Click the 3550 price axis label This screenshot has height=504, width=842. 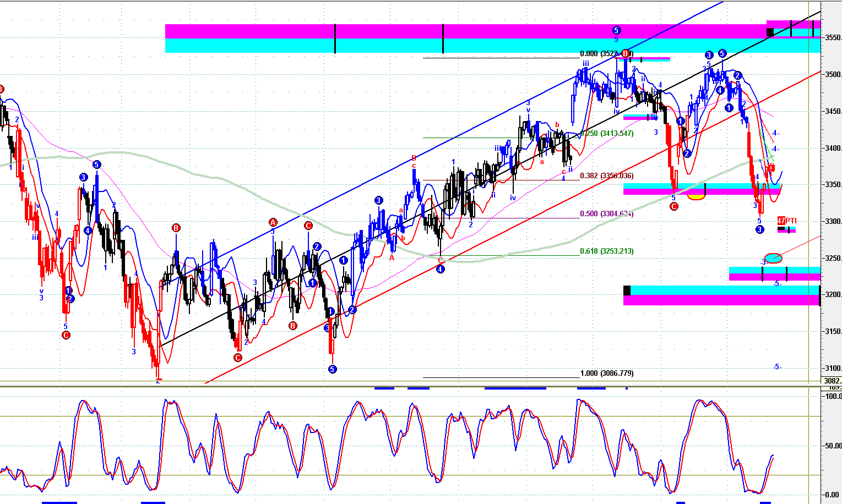coord(833,38)
